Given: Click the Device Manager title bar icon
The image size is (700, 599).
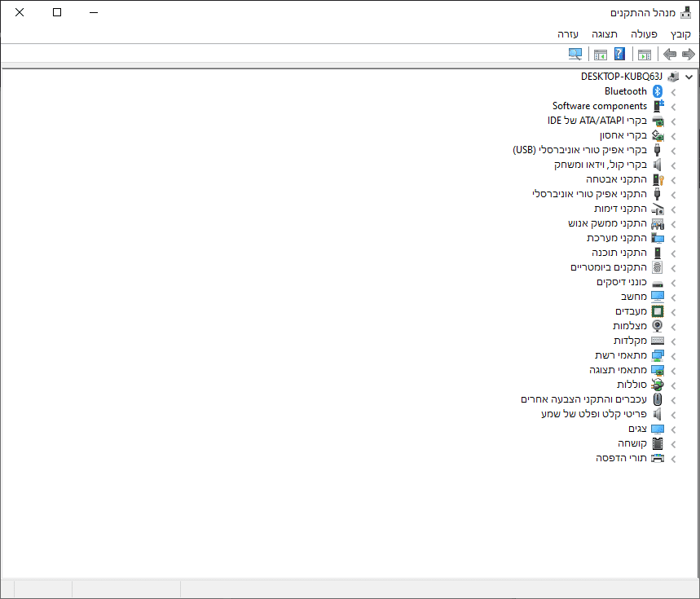Looking at the screenshot, I should click(685, 12).
